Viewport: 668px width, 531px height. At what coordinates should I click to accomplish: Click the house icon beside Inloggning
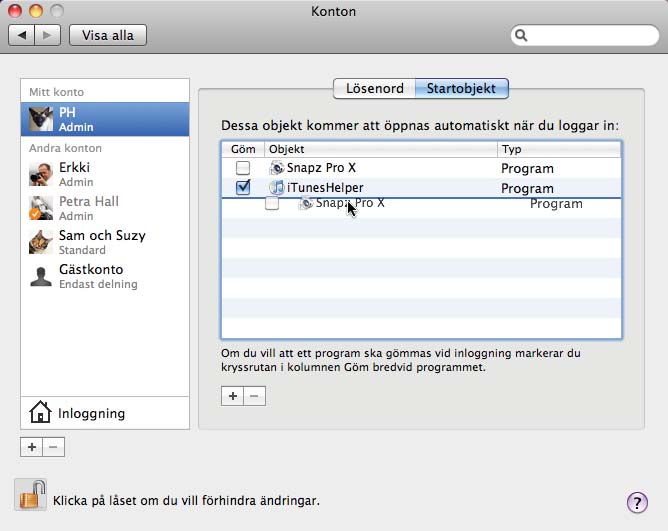[40, 412]
